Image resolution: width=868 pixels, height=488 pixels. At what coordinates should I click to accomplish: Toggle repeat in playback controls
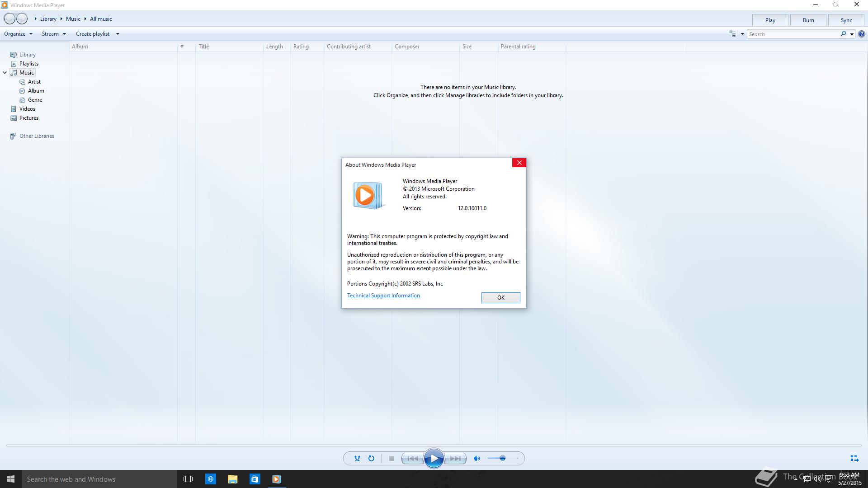[x=371, y=458]
